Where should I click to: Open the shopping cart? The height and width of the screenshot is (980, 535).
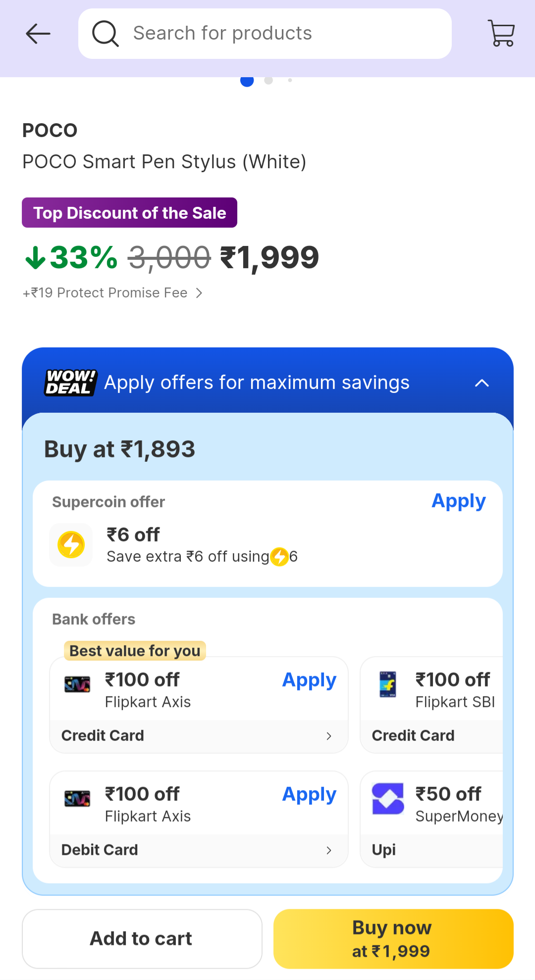click(x=501, y=33)
